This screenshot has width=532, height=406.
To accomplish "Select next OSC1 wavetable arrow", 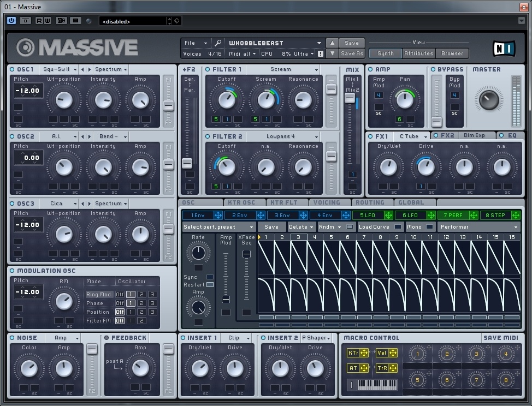I will pos(90,69).
